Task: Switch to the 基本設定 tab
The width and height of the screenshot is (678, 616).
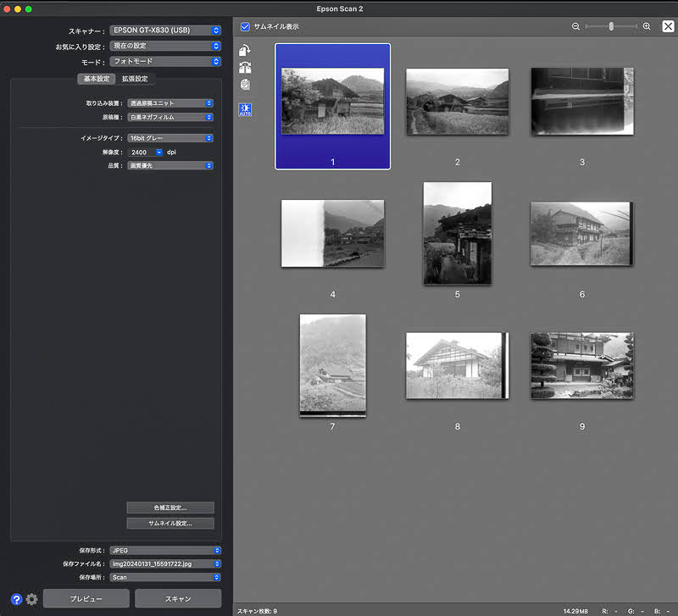Action: [x=97, y=79]
